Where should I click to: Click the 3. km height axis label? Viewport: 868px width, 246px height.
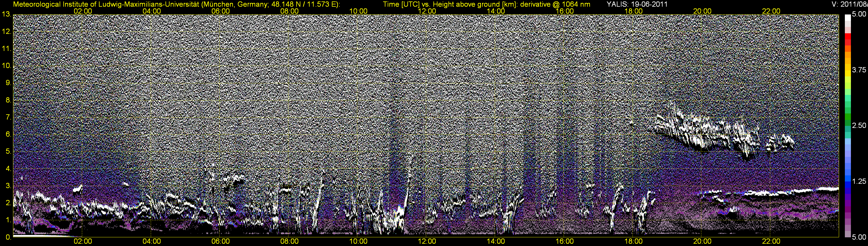click(8, 186)
